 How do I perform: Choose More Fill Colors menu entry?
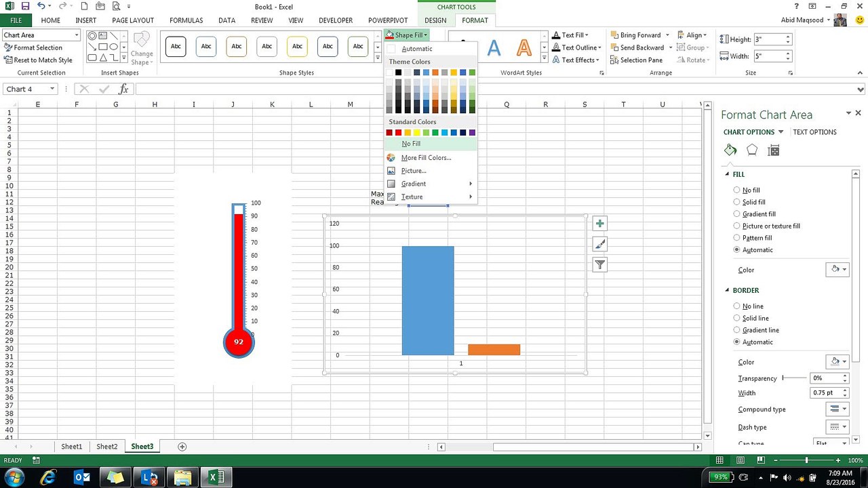(430, 157)
